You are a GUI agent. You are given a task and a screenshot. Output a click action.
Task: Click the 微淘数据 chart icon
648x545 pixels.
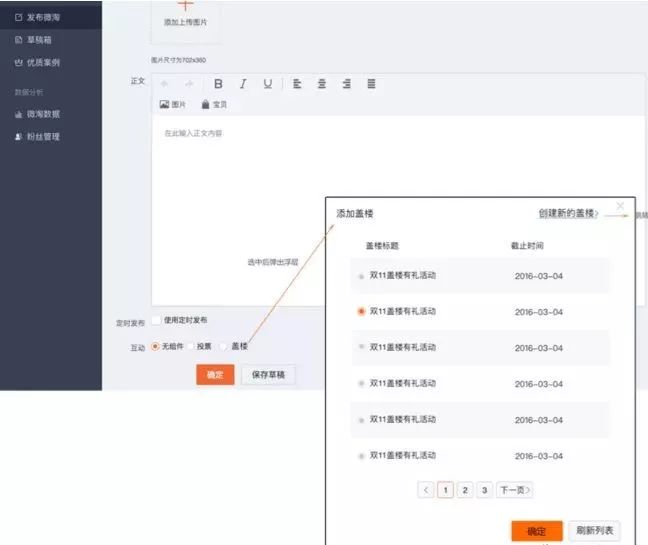(x=18, y=114)
